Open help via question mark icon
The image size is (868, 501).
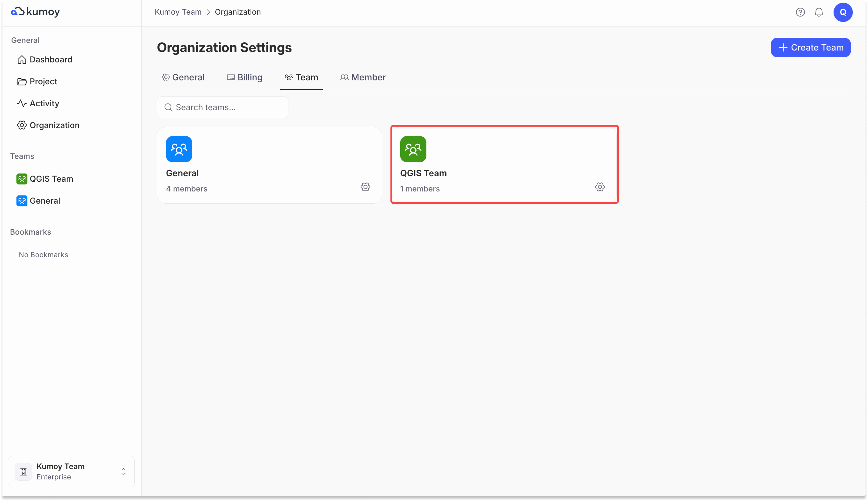pyautogui.click(x=800, y=12)
